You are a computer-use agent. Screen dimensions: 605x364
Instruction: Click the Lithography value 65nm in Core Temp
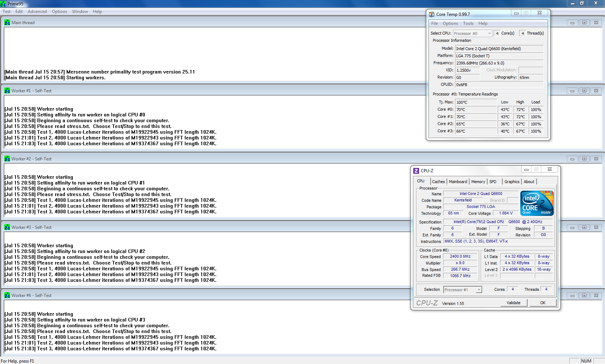tap(531, 77)
